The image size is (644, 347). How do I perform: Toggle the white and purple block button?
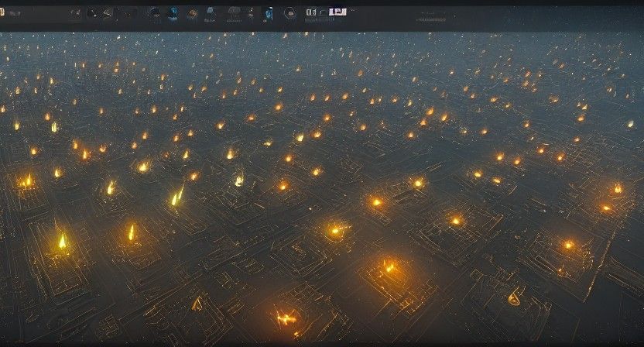point(337,12)
